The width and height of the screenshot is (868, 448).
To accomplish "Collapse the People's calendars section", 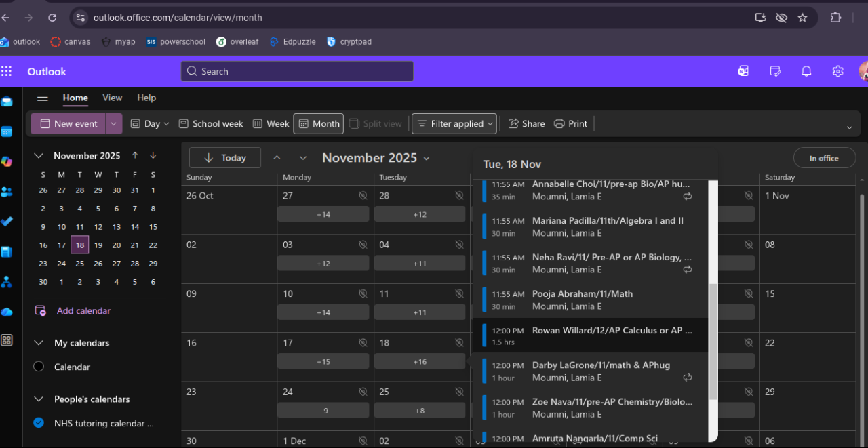I will tap(39, 399).
